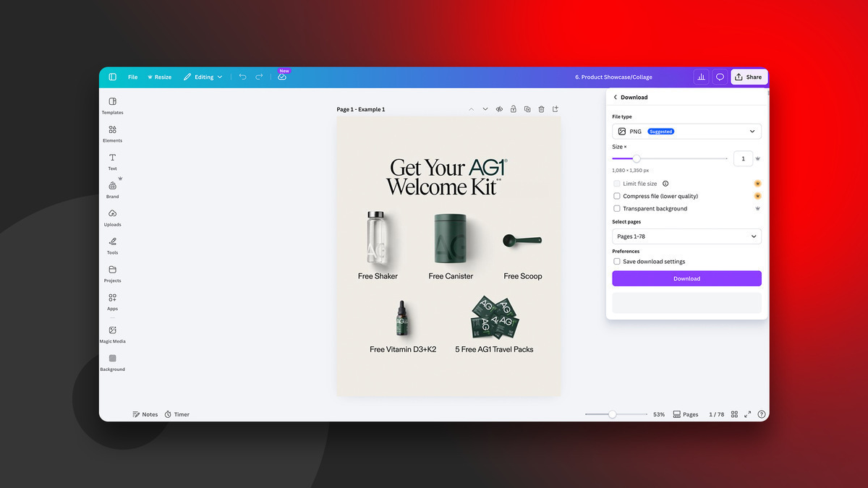This screenshot has height=488, width=868.
Task: Open the help question mark icon
Action: pyautogui.click(x=762, y=414)
